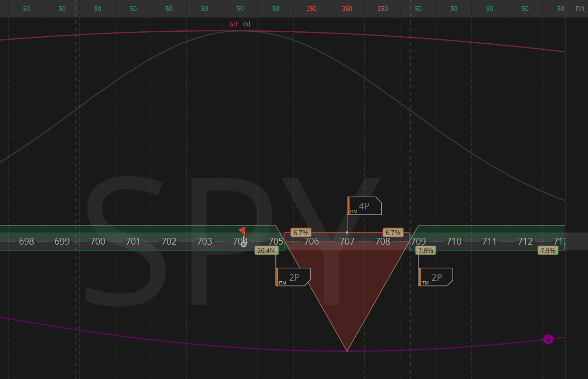Toggle the 6d curve label
The image size is (588, 379).
233,24
